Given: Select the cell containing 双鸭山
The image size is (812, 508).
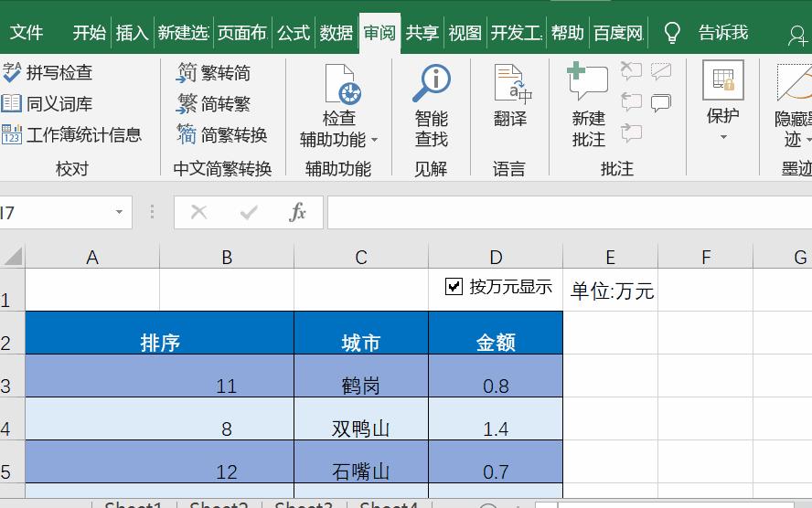Looking at the screenshot, I should pyautogui.click(x=361, y=419).
